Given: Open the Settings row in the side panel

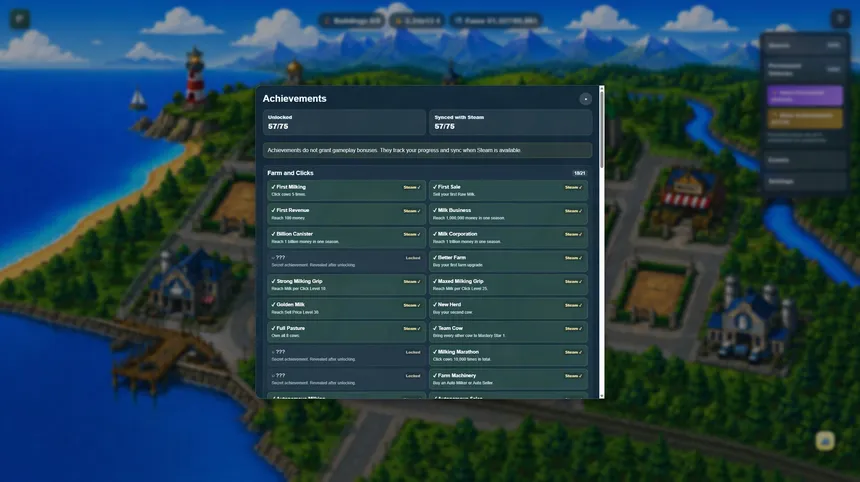Looking at the screenshot, I should (x=805, y=181).
